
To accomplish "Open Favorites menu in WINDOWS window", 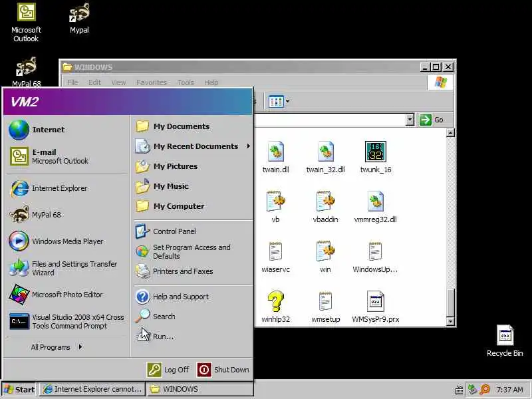I will pos(152,82).
